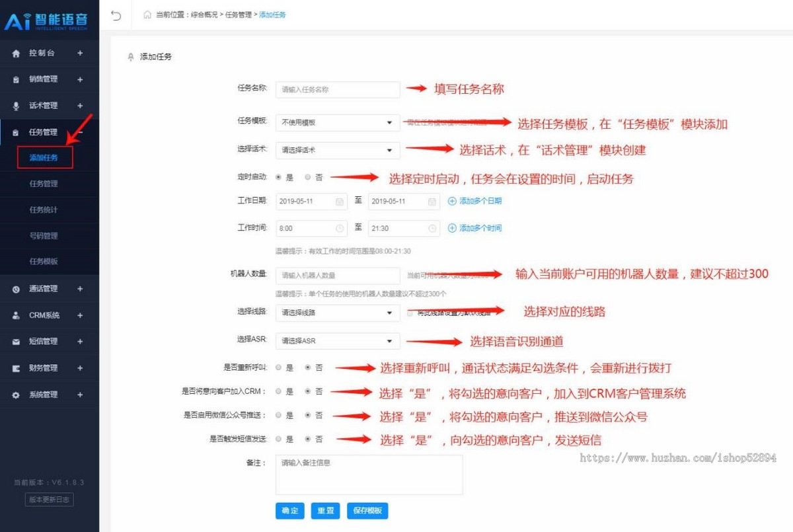Expand 系统管理 with its plus sign
The width and height of the screenshot is (793, 532).
coord(80,395)
